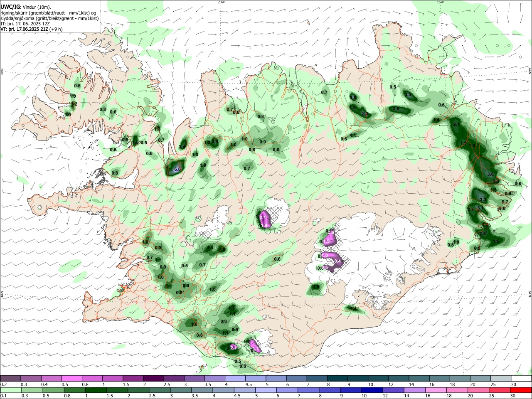
Task: Click the '66N' latitude label on the right edge
Action: coord(530,70)
